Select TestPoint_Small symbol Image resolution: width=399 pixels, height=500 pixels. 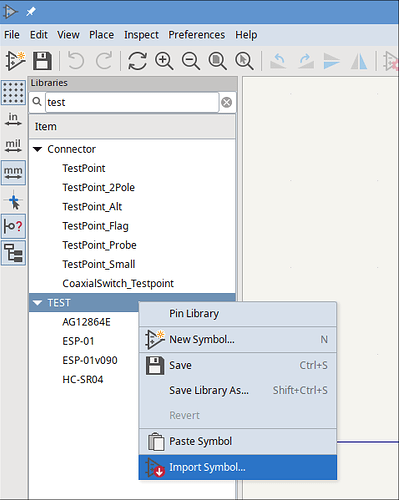click(x=99, y=265)
